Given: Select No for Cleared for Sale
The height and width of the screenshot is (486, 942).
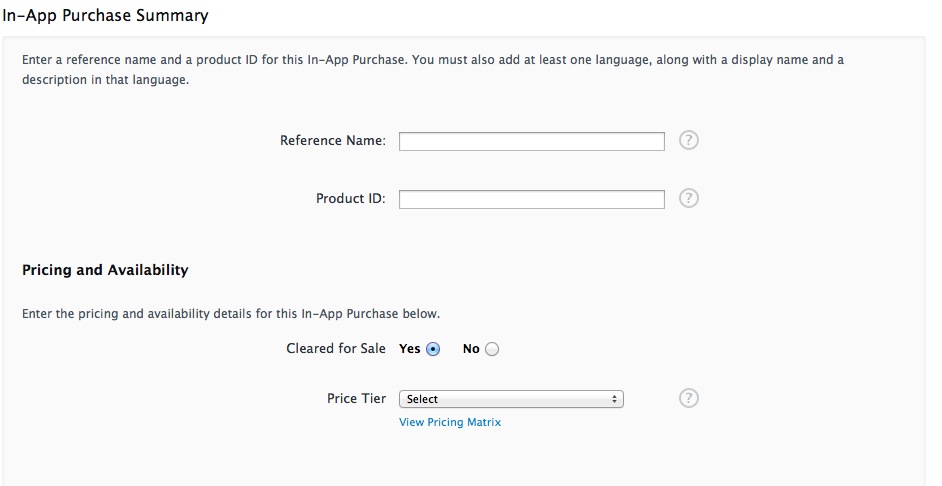Looking at the screenshot, I should click(491, 349).
